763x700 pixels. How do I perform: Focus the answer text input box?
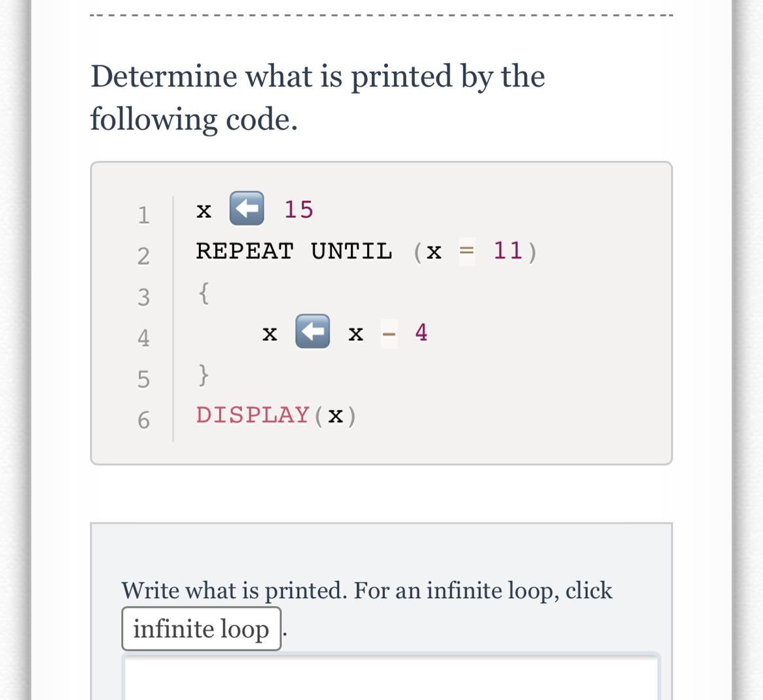coord(391,678)
